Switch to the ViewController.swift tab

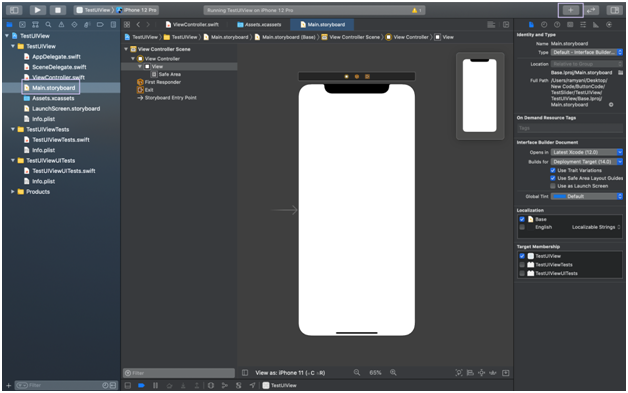[x=192, y=25]
